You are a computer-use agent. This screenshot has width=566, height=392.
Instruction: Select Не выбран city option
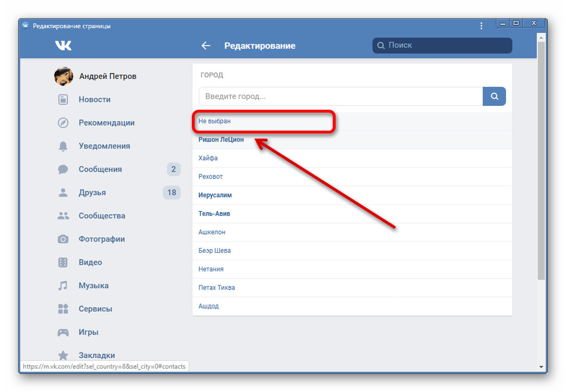[x=352, y=121]
